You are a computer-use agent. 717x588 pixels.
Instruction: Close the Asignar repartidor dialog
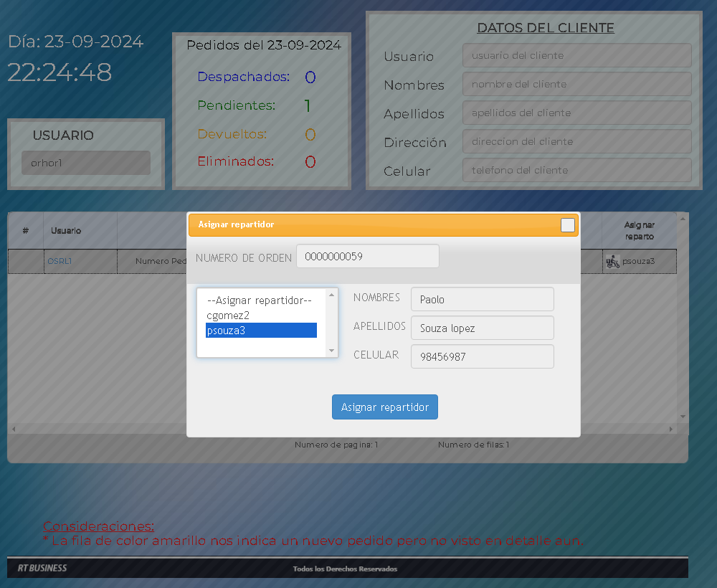[567, 225]
